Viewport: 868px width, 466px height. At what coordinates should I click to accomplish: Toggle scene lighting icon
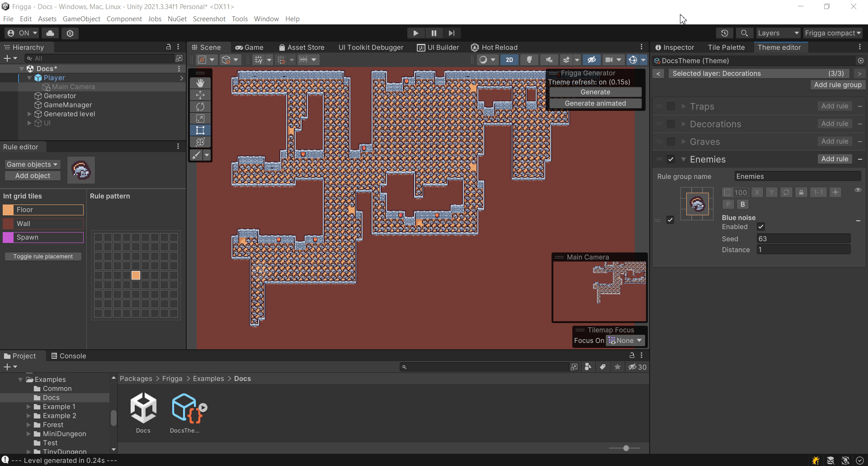[x=529, y=60]
